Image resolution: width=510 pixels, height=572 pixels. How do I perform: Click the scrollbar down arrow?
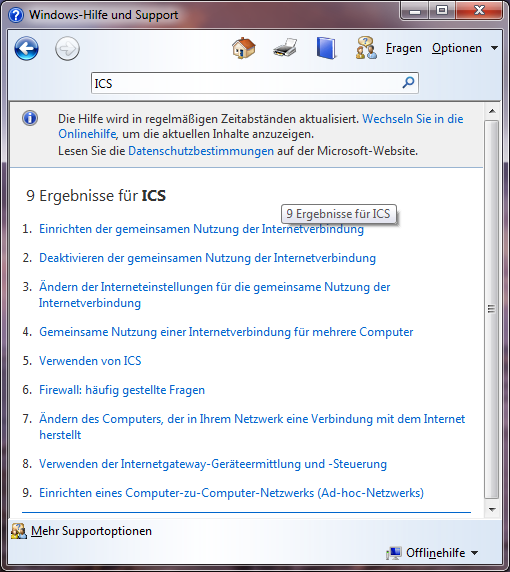(x=492, y=510)
